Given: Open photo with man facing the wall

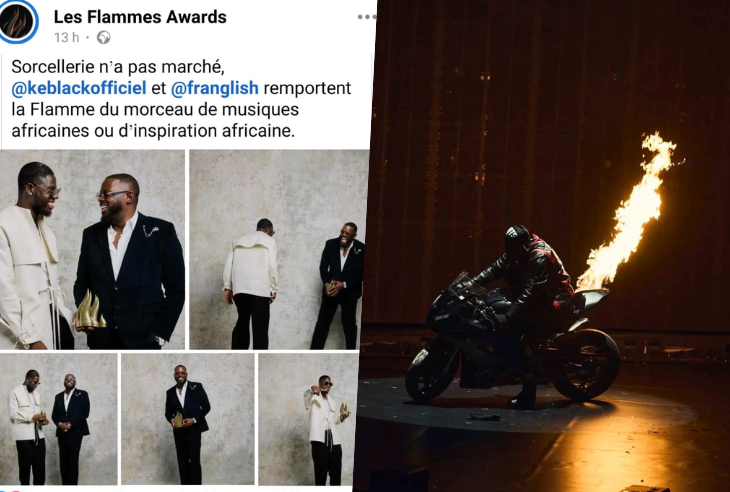Looking at the screenshot, I should (x=278, y=249).
